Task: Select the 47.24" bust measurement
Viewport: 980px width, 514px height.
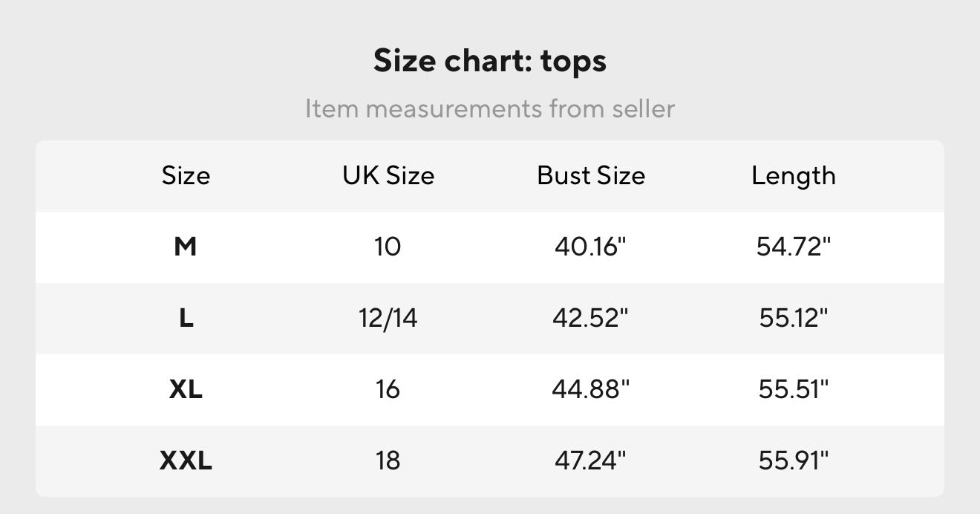Action: point(591,461)
